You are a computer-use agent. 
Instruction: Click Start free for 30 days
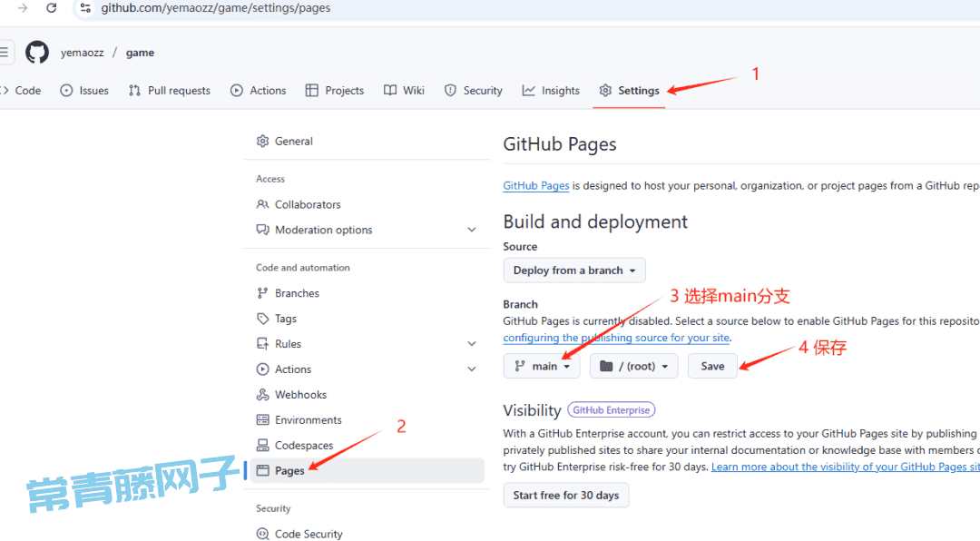point(566,496)
